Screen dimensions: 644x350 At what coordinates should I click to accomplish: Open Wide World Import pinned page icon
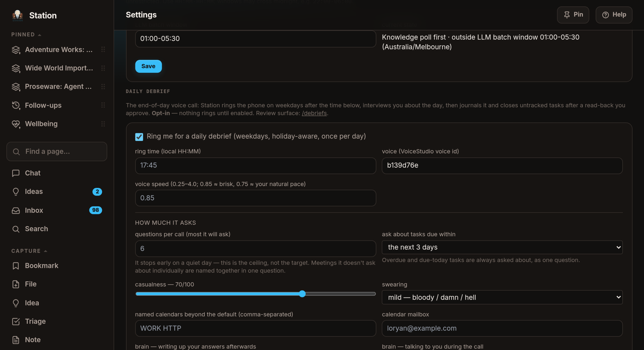click(16, 68)
